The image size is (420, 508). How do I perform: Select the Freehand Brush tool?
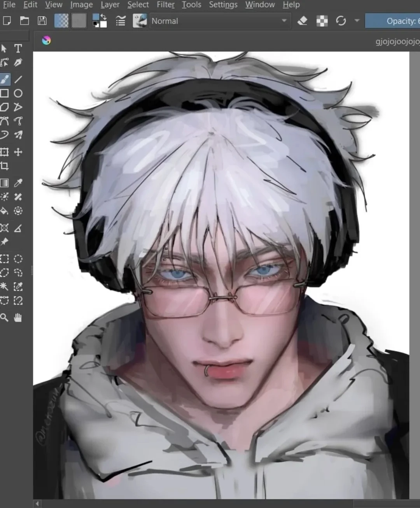coord(5,79)
